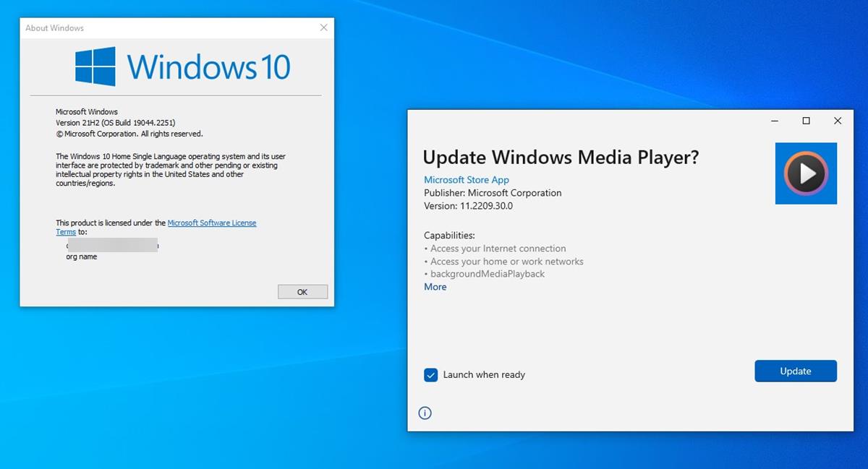Click the Media Player app icon
The image size is (868, 469).
tap(805, 173)
